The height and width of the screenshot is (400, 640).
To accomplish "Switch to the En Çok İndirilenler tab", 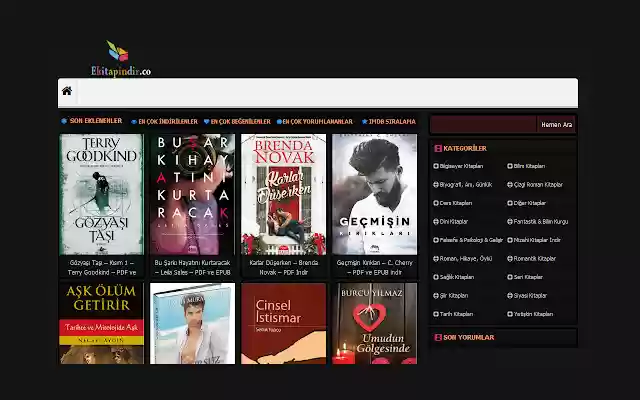I will 168,122.
